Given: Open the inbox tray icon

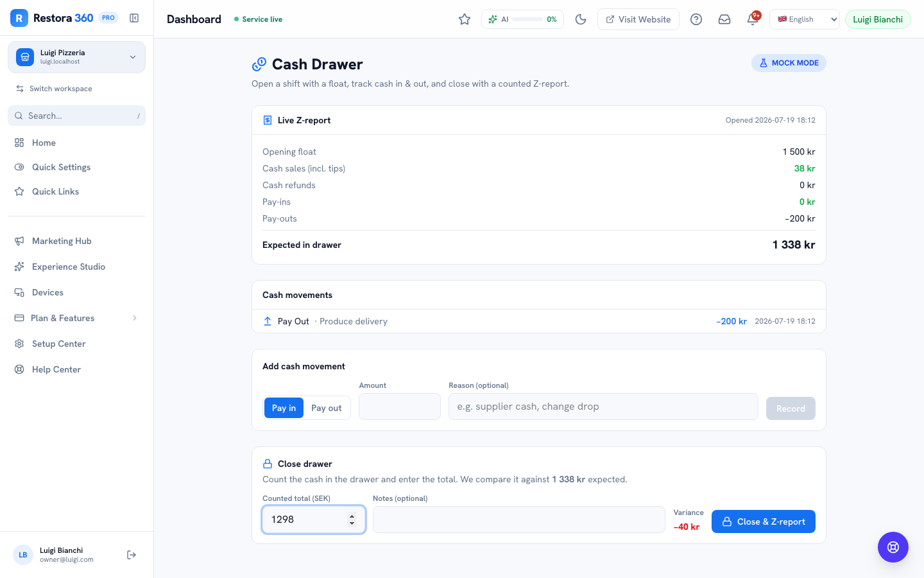Looking at the screenshot, I should [724, 19].
